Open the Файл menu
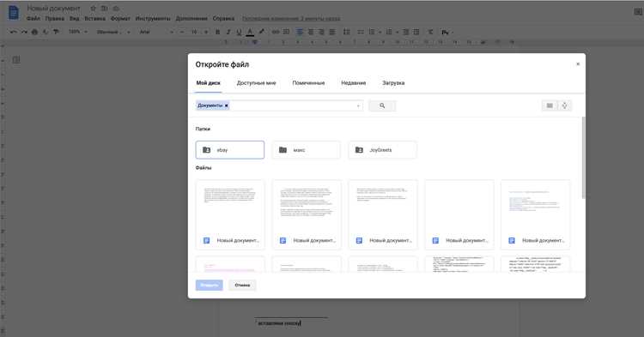644x337 pixels. pos(33,19)
